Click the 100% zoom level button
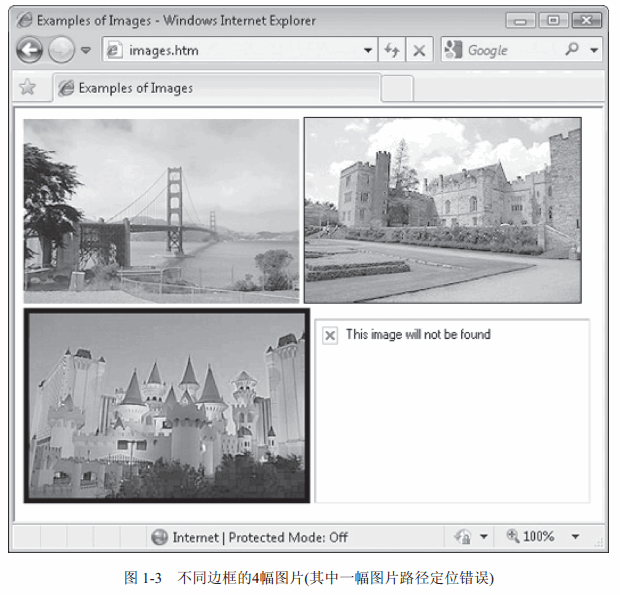 pos(530,537)
